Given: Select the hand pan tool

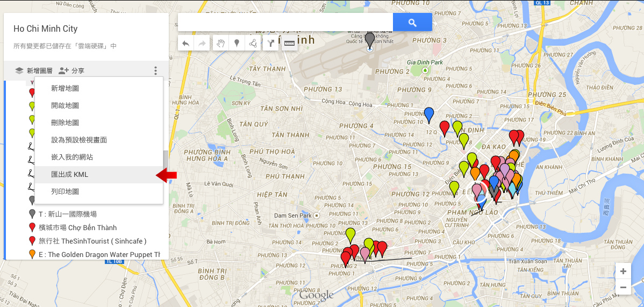Looking at the screenshot, I should pyautogui.click(x=220, y=43).
